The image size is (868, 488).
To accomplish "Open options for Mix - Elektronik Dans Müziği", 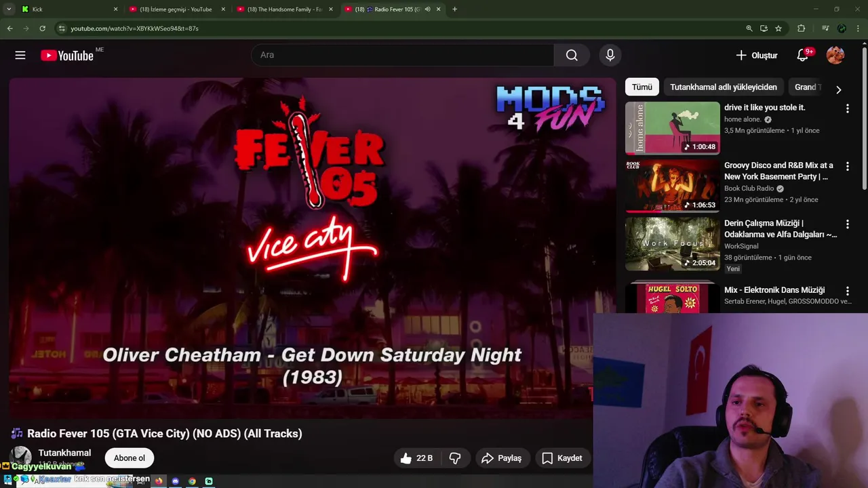I will click(x=847, y=291).
